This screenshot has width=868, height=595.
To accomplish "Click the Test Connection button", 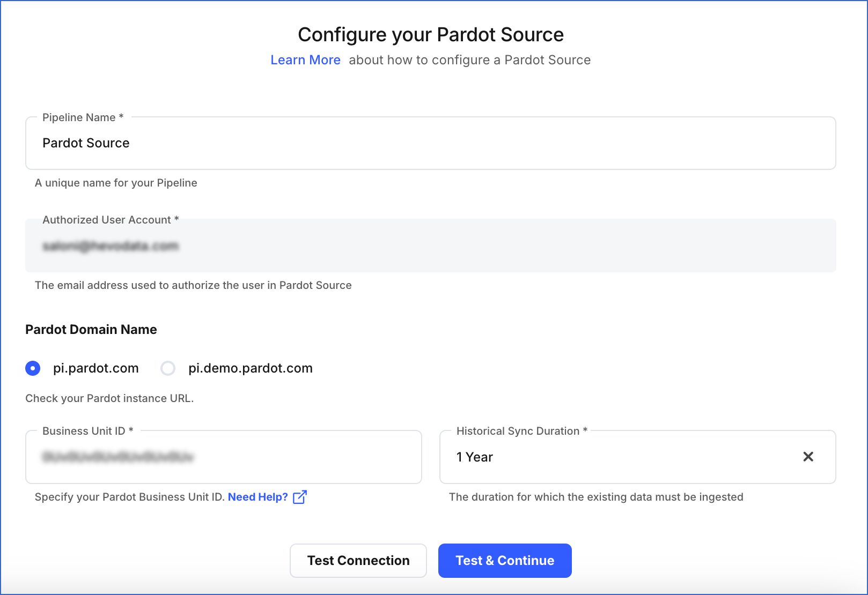I will tap(358, 560).
